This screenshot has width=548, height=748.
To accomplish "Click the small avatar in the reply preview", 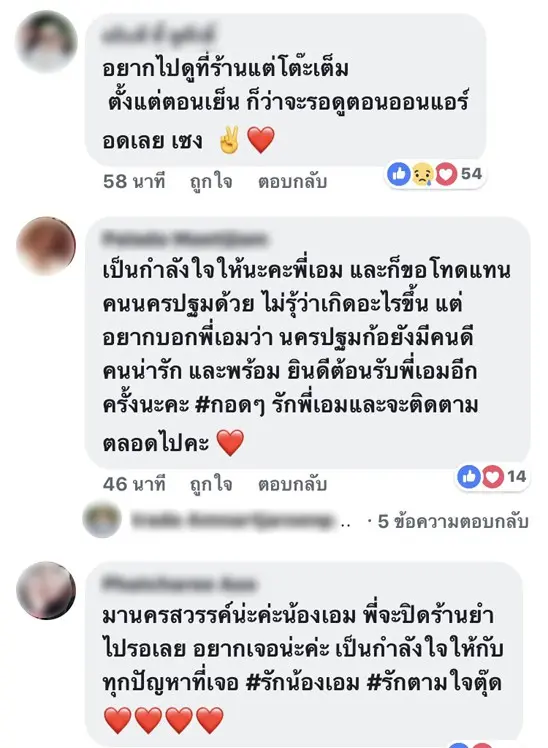I will (x=102, y=519).
